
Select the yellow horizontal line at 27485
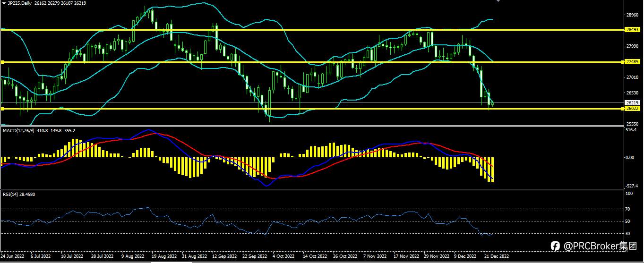tap(312, 62)
